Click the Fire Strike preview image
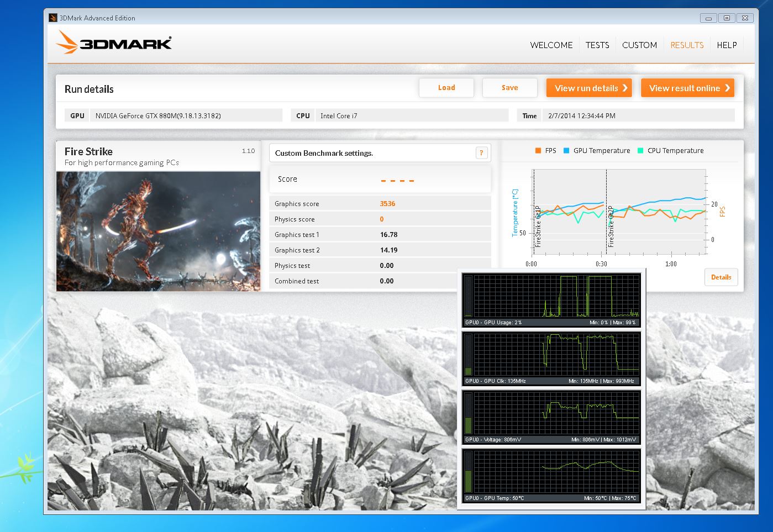 click(x=158, y=231)
